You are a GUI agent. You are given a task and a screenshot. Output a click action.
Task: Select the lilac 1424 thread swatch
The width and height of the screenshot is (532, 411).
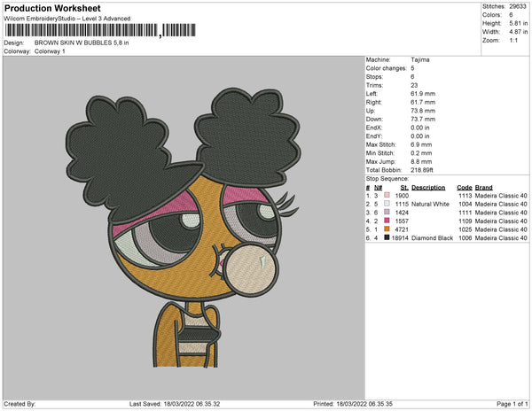pos(387,213)
